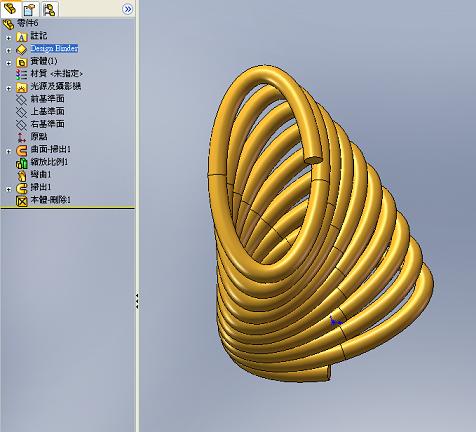Click the 彎曲1 flex feature icon
Viewport: 476px width, 432px height.
tap(22, 175)
